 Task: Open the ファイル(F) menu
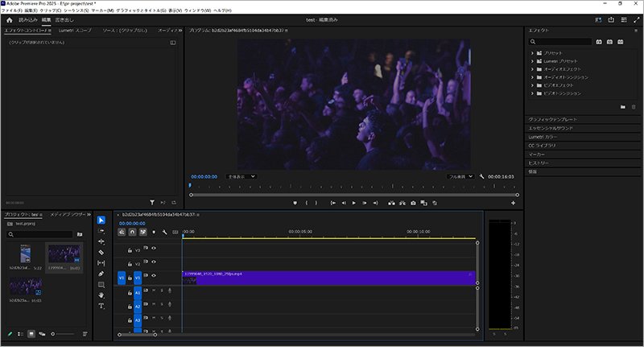point(11,10)
